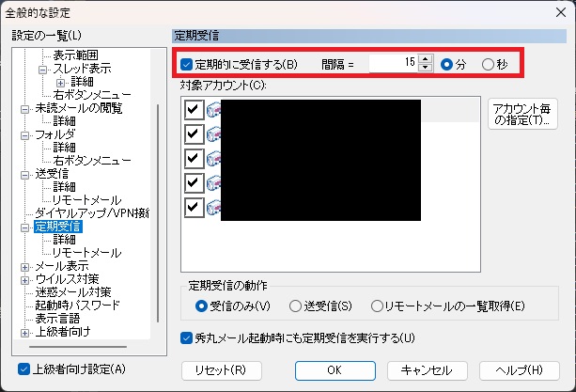576x392 pixels.
Task: Select 起動時パスワード tree item
Action: [x=77, y=306]
